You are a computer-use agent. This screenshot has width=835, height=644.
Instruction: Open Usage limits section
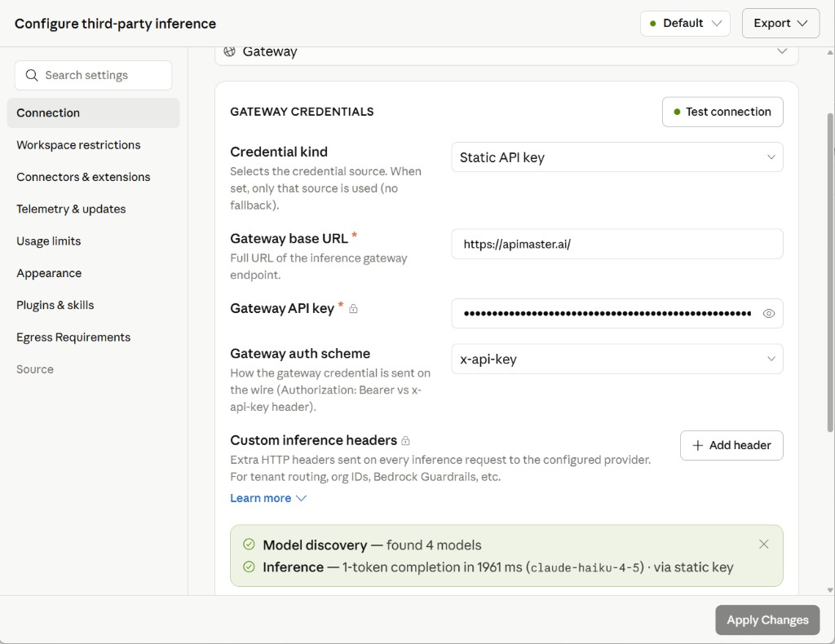(48, 241)
